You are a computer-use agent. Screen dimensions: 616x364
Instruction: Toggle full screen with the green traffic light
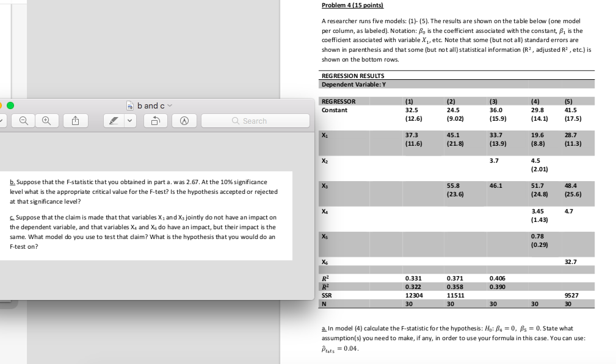[x=10, y=106]
